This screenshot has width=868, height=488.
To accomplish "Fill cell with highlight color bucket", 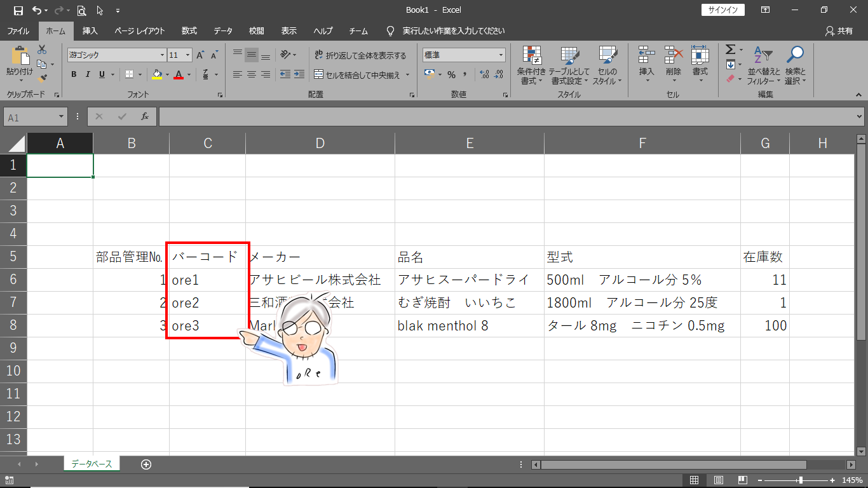I will tap(158, 74).
